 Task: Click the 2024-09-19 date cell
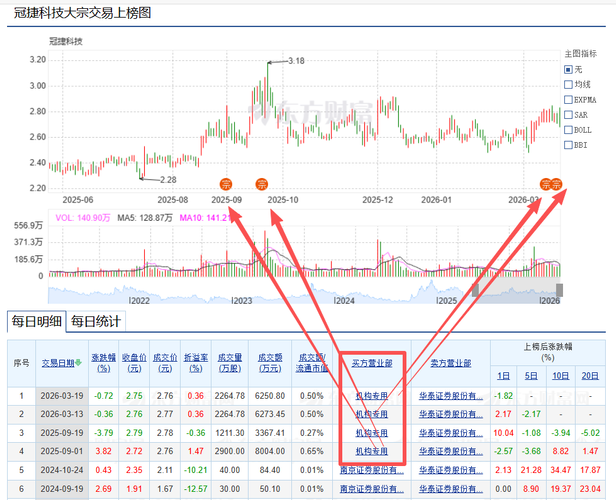pos(62,489)
